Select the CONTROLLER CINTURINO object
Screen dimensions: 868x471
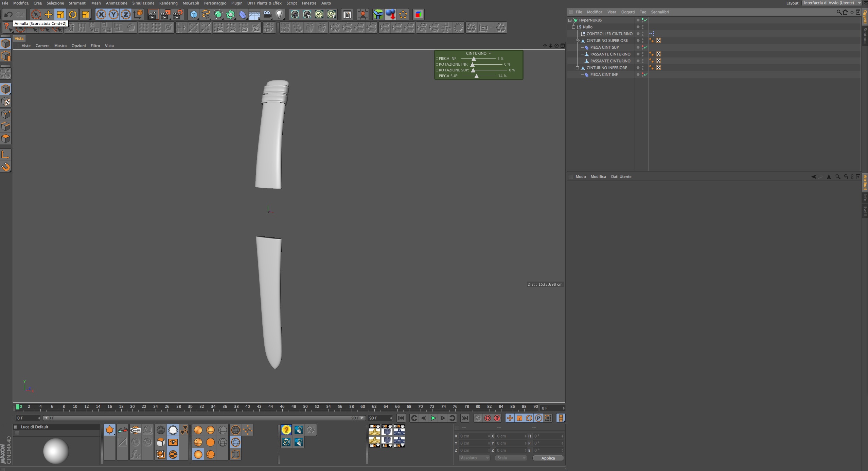coord(609,34)
